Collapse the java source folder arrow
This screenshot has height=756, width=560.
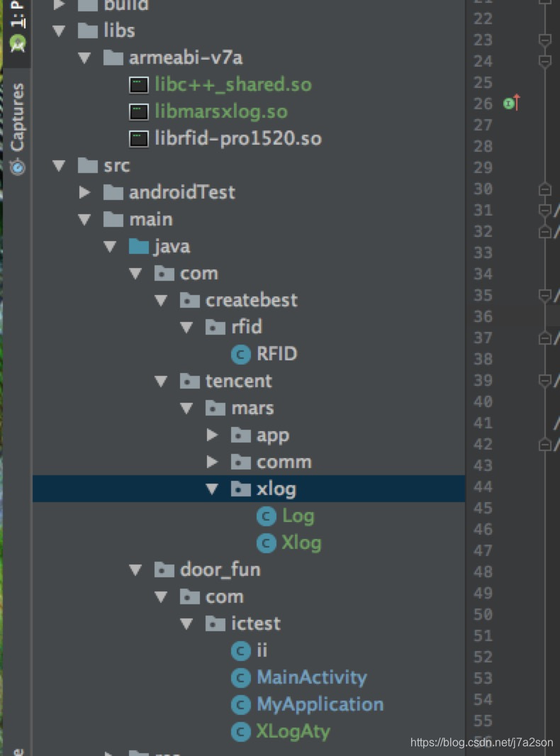(x=111, y=246)
